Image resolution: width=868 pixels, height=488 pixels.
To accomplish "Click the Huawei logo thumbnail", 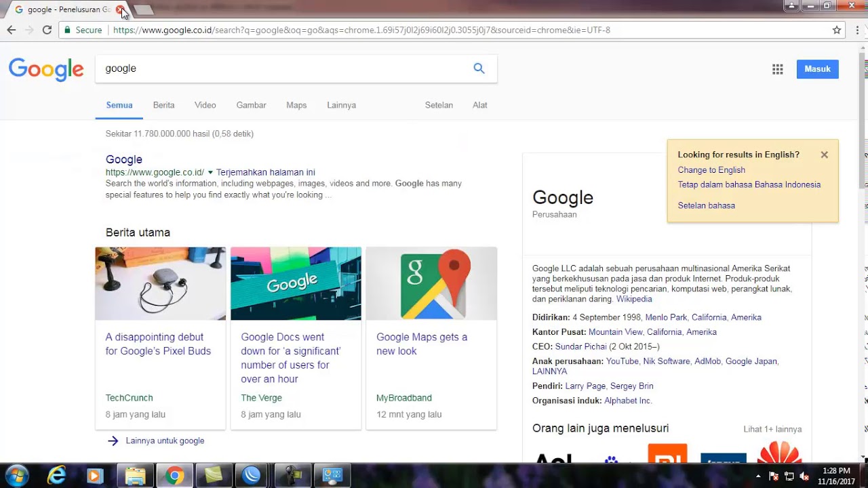I will 780,452.
